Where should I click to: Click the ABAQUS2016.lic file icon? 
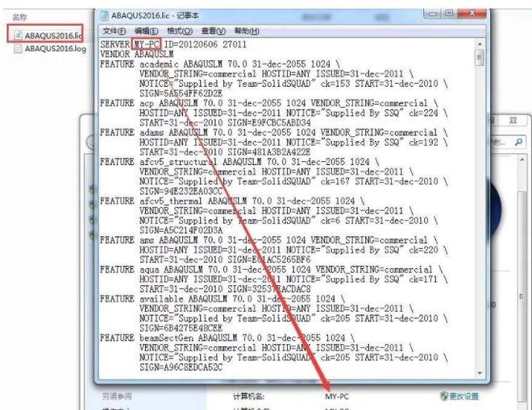pyautogui.click(x=18, y=35)
